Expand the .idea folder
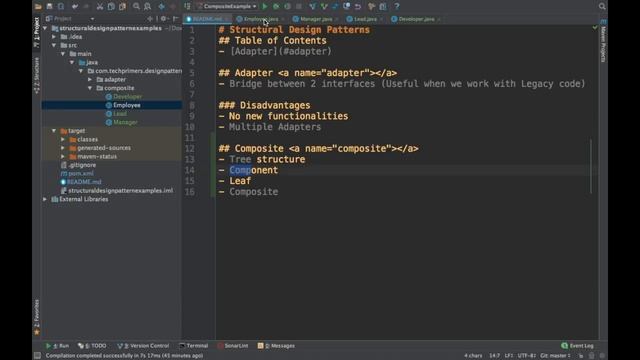Viewport: 640px width, 360px height. click(54, 37)
